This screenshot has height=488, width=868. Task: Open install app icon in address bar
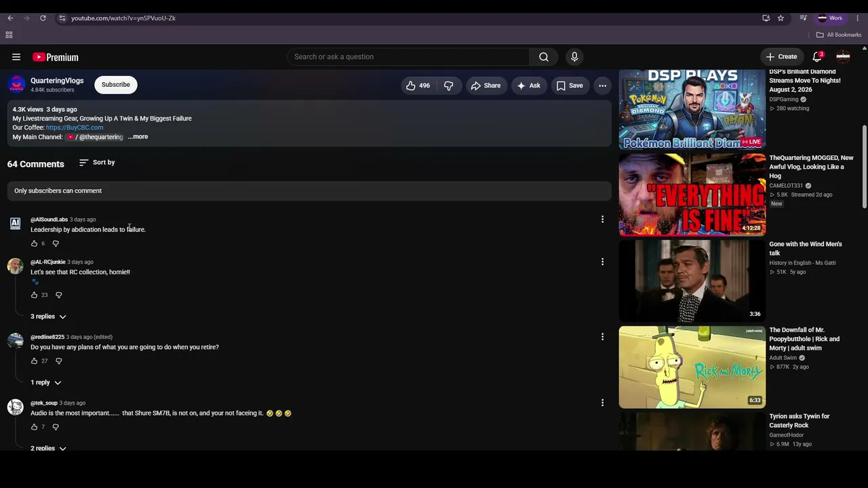click(x=766, y=18)
